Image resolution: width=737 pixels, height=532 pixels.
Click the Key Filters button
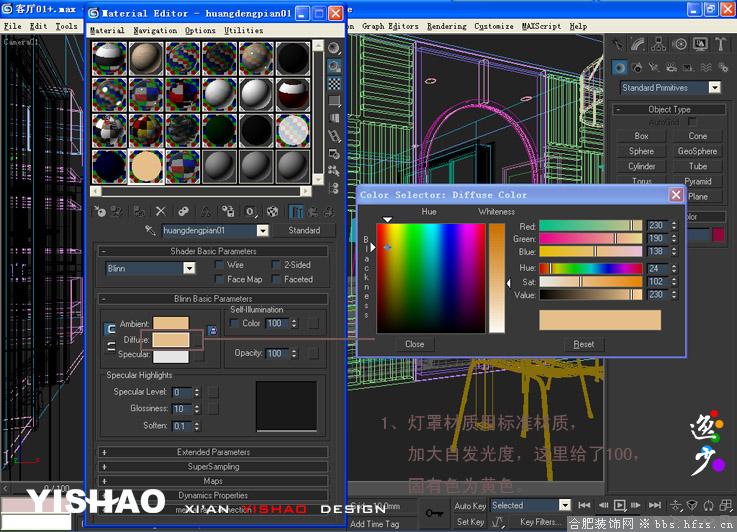(x=541, y=522)
